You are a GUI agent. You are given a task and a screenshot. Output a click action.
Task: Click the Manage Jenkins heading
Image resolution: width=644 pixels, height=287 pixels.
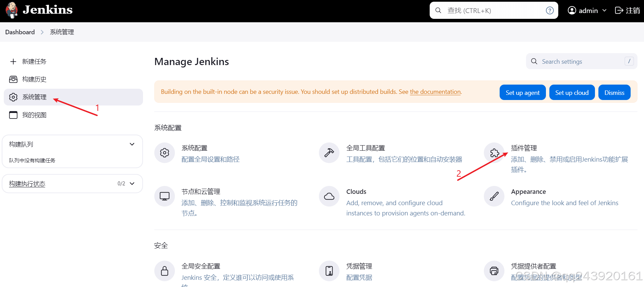point(192,62)
